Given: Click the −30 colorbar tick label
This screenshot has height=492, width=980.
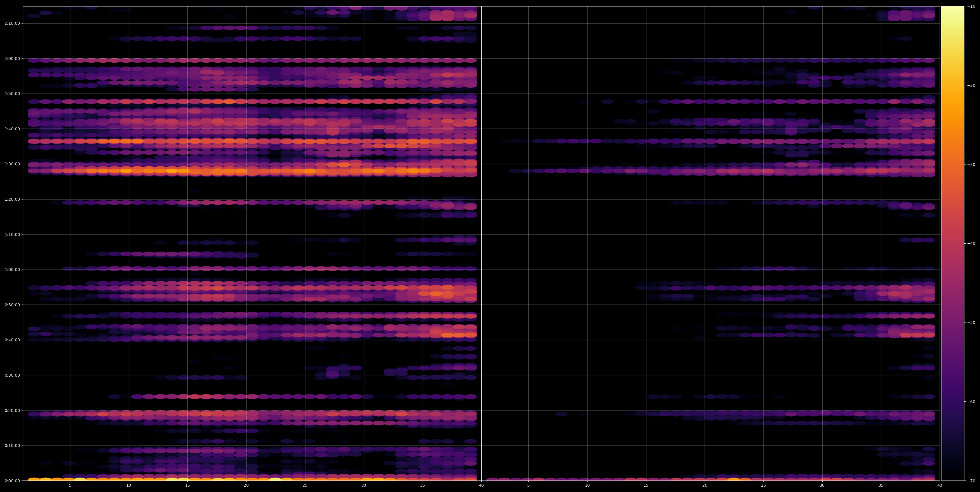Looking at the screenshot, I should tap(971, 164).
